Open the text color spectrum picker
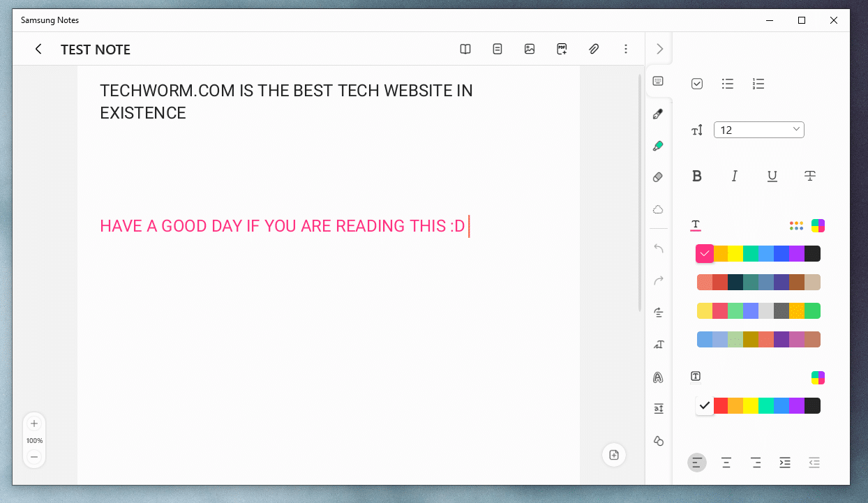The width and height of the screenshot is (868, 503). 818,225
